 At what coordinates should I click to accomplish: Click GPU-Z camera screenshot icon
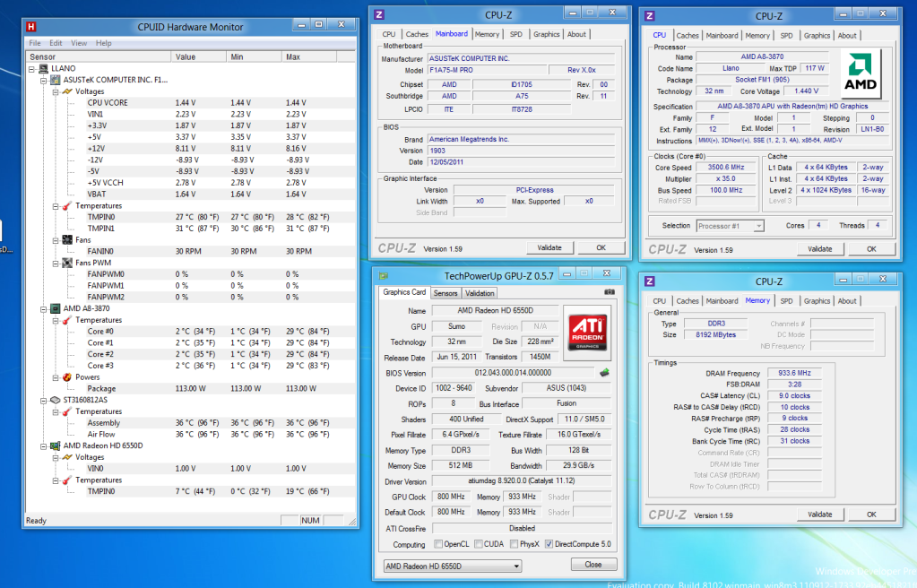pos(610,291)
